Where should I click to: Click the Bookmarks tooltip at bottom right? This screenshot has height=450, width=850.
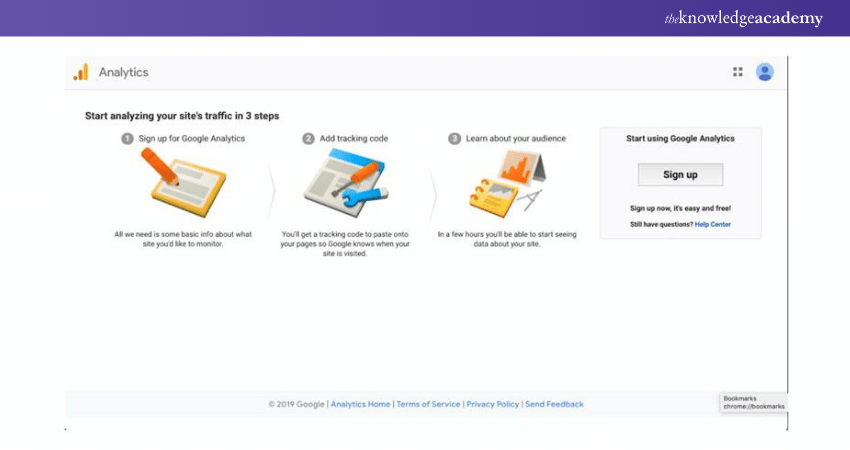[x=753, y=402]
